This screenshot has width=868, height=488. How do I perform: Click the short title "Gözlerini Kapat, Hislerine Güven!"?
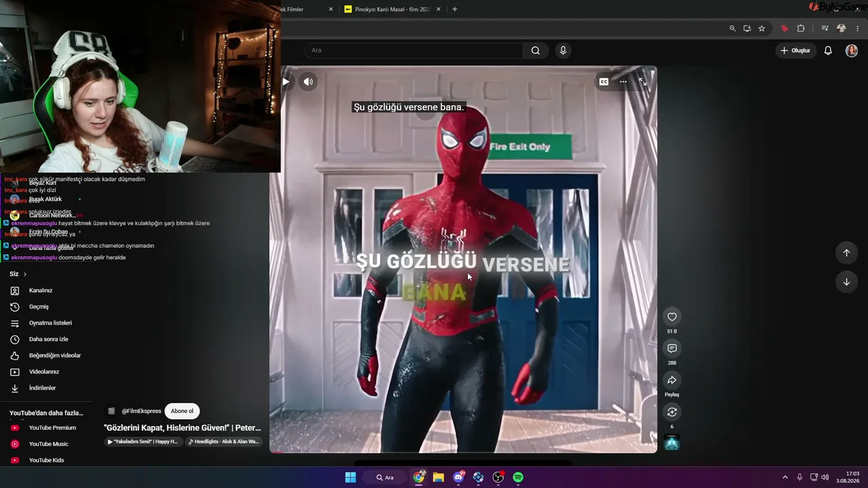point(182,428)
